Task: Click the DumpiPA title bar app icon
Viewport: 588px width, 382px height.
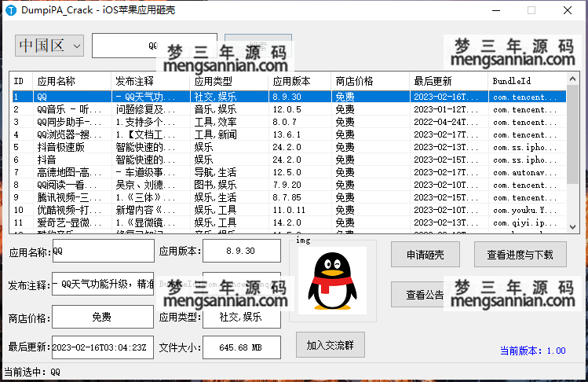Action: pos(11,10)
